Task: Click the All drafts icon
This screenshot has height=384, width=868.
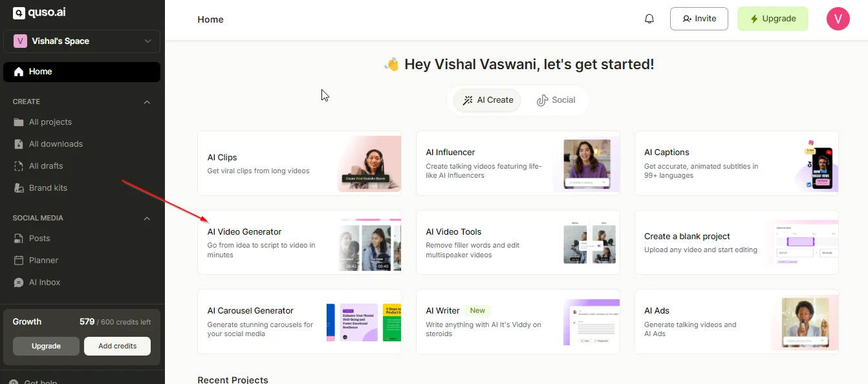Action: pyautogui.click(x=19, y=166)
